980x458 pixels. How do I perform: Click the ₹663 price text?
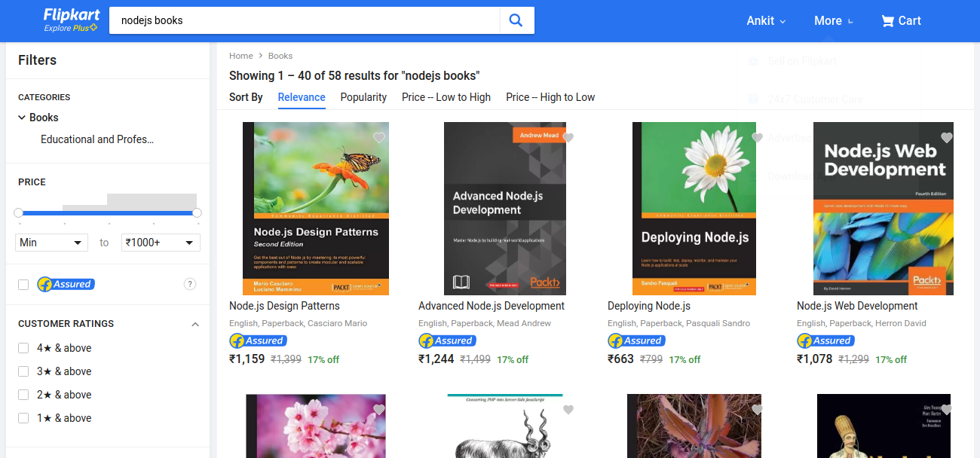[x=621, y=359]
